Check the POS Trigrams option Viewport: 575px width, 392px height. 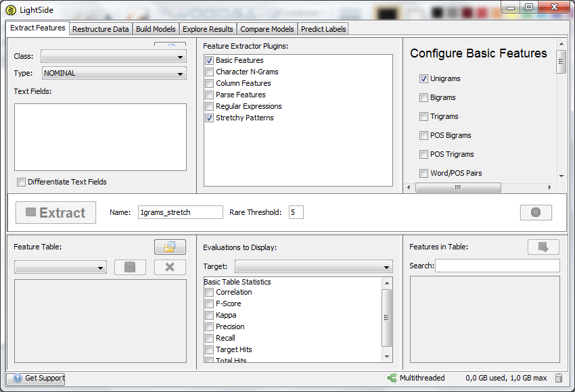(x=423, y=154)
